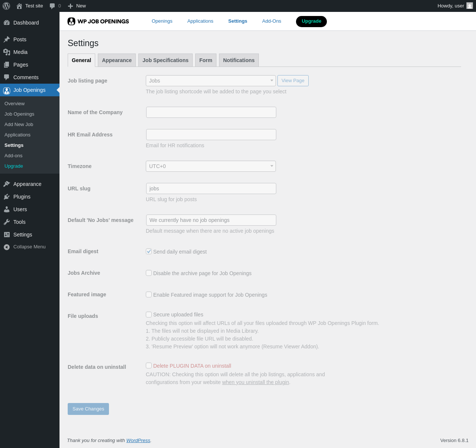Click the Settings sliders icon in sidebar

coord(7,235)
